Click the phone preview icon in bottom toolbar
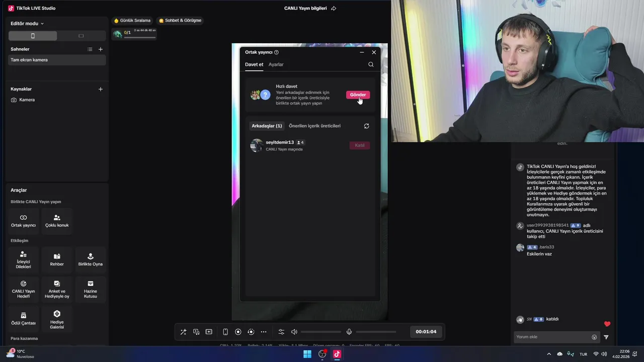 click(x=225, y=332)
